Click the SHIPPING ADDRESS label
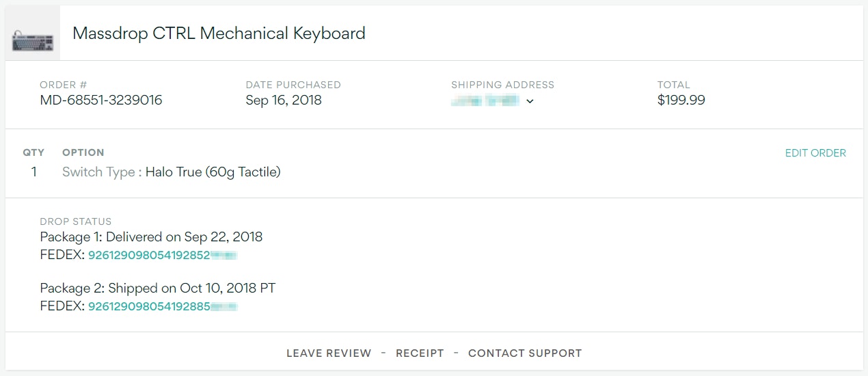The width and height of the screenshot is (868, 376). coord(502,85)
